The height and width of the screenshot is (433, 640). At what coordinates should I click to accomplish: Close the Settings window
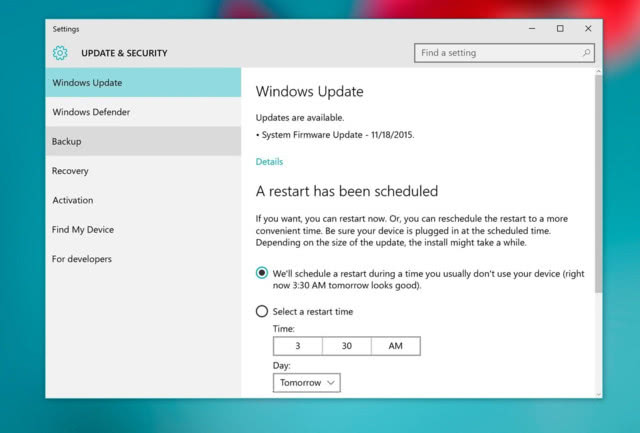[x=588, y=29]
